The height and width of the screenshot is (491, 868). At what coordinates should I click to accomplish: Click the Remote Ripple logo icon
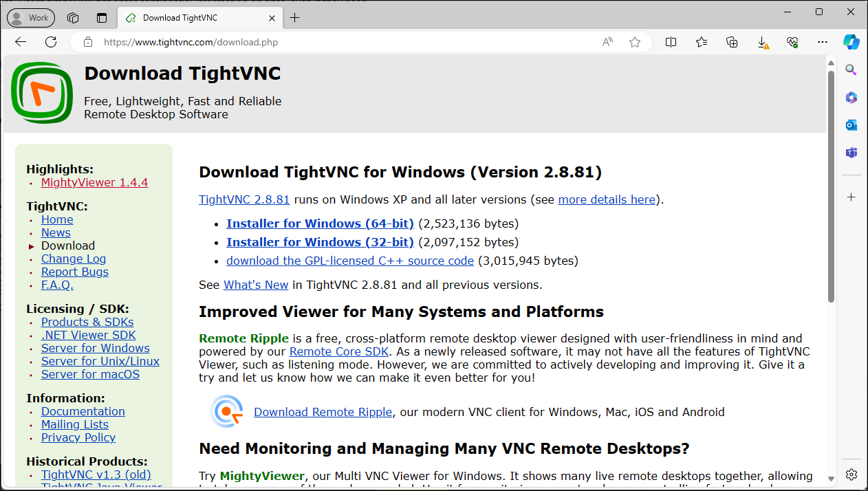(x=227, y=411)
